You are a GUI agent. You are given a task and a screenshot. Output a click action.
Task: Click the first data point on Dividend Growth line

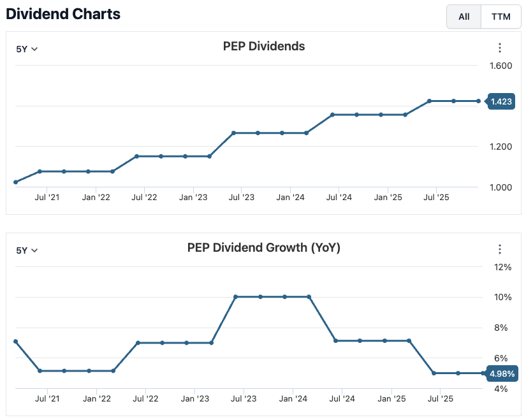coord(15,342)
